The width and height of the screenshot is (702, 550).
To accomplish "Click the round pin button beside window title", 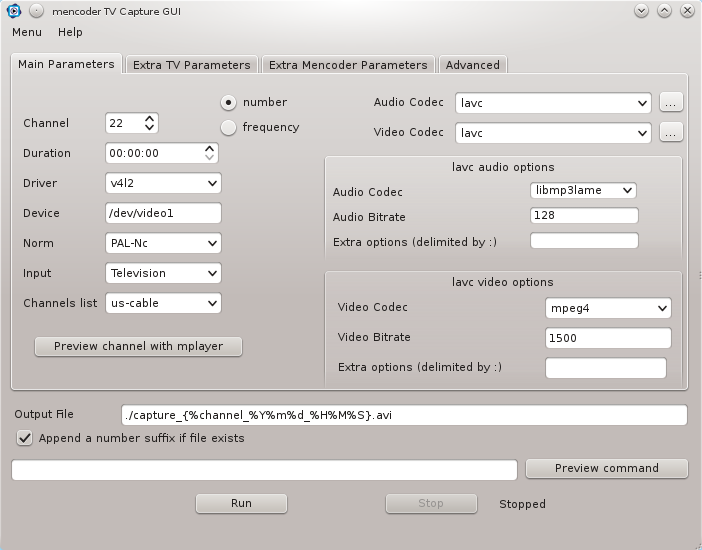I will pos(36,11).
